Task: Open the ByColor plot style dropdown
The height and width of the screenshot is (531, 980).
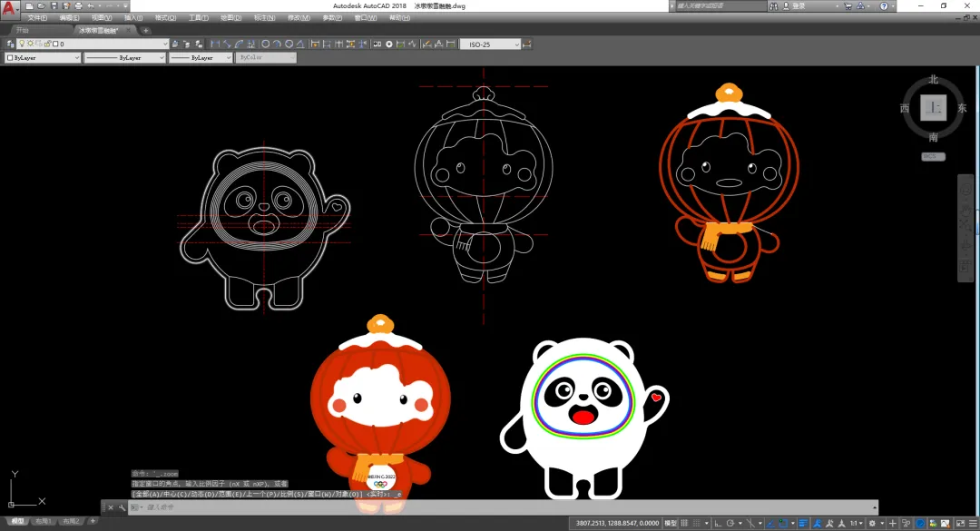Action: point(265,57)
